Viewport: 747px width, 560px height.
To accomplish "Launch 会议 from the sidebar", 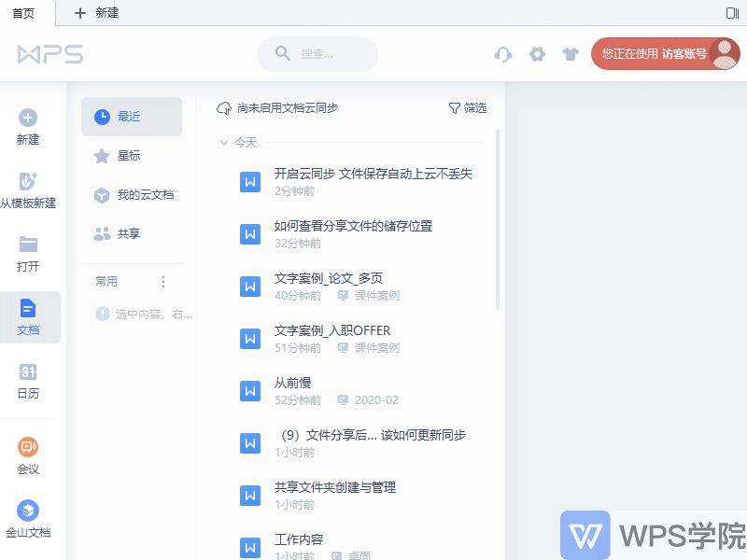I will point(28,448).
